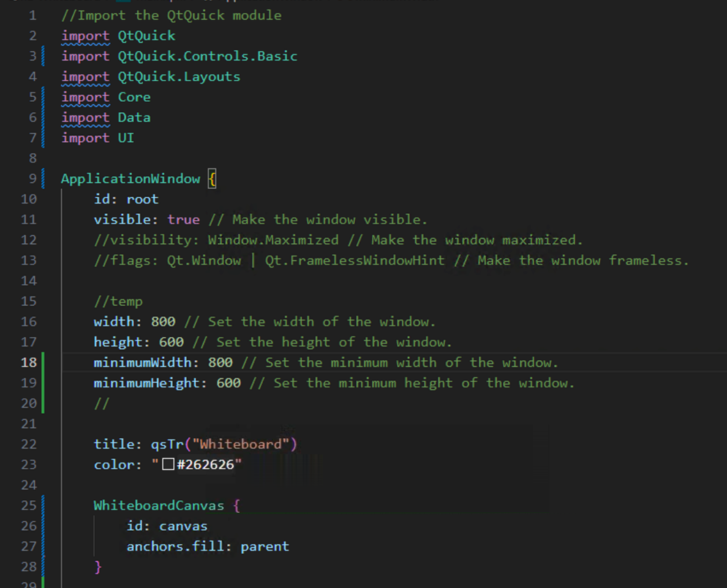Select line number 18 in gutter
727x588 pixels.
click(x=29, y=362)
